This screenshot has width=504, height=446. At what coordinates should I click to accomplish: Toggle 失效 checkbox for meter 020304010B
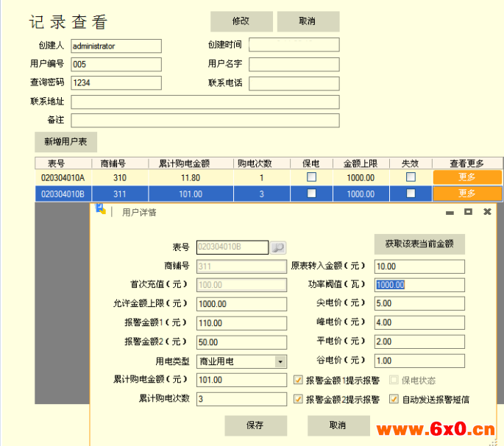[x=411, y=194]
